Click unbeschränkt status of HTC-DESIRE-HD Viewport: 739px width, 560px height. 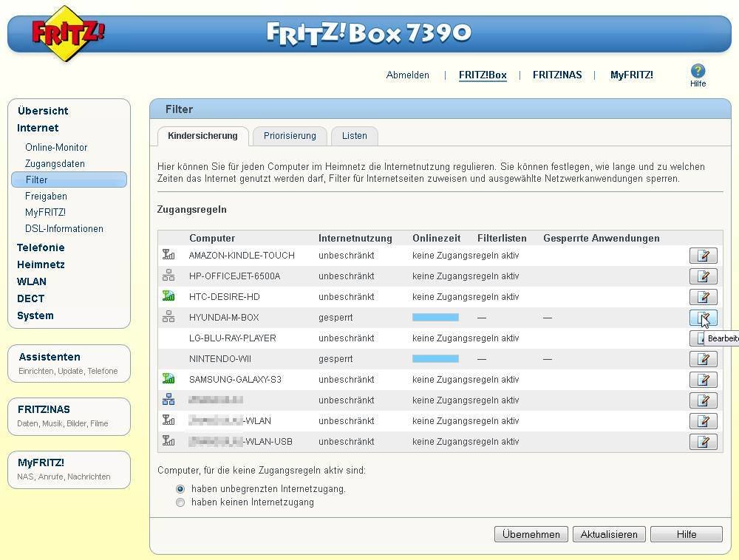tap(347, 297)
